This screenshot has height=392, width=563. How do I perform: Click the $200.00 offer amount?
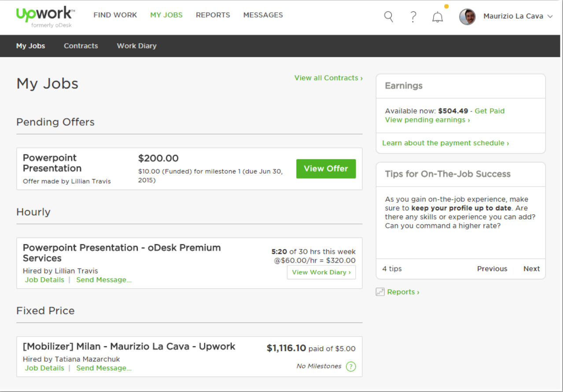click(x=158, y=158)
